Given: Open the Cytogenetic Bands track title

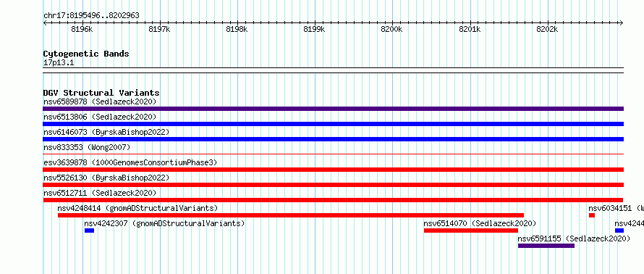Looking at the screenshot, I should [86, 54].
